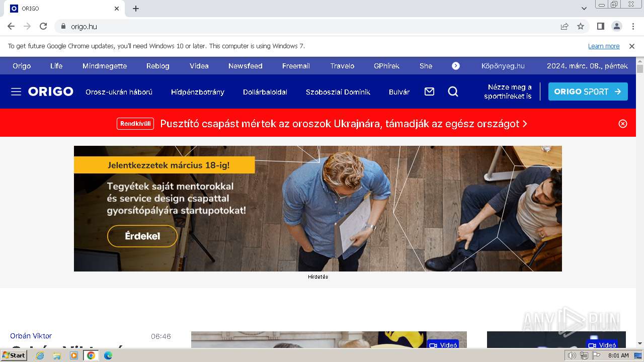This screenshot has height=362, width=644.
Task: Open the Action Center flag icon
Action: pos(596,355)
